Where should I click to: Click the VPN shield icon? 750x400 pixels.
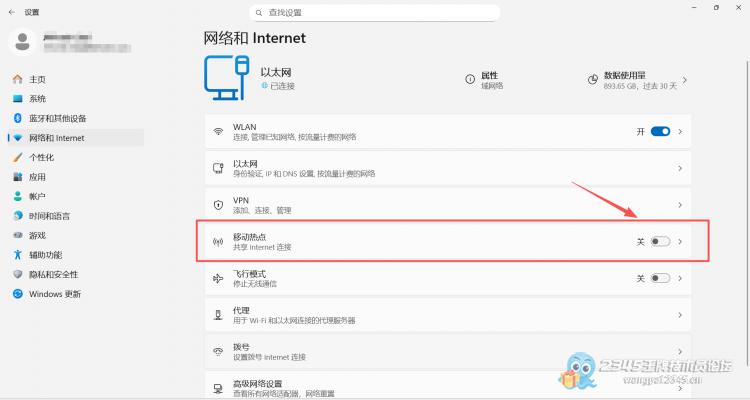coord(218,204)
